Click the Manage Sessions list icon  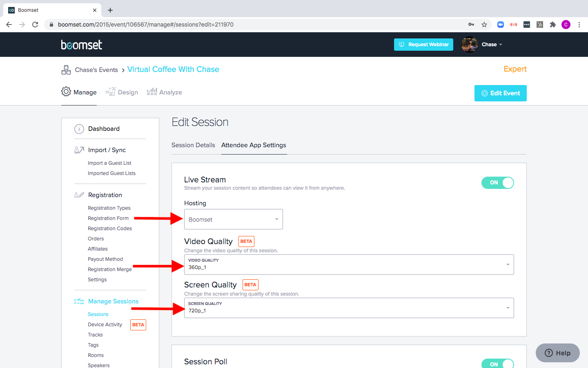pyautogui.click(x=79, y=301)
